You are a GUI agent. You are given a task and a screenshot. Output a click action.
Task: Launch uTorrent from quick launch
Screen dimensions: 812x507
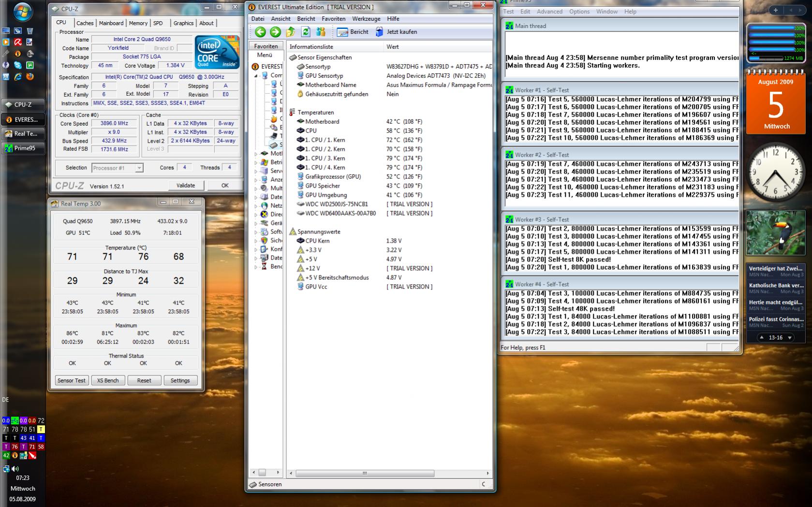30,65
